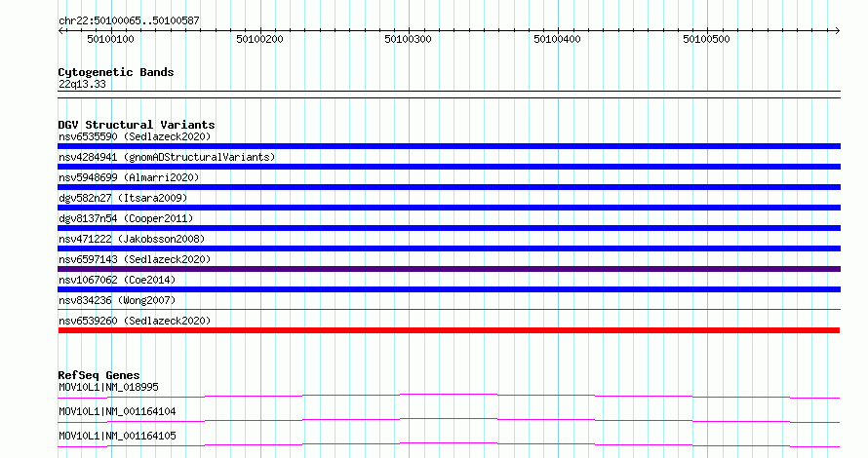Select variant label nsv5948699 (Almarri2020)
This screenshot has height=458, width=868.
tap(129, 177)
